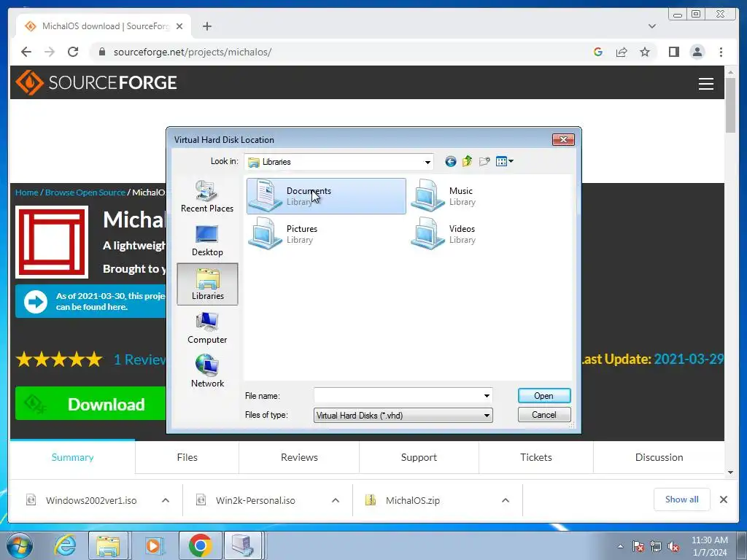Expand options for MichalOS.zip download
The width and height of the screenshot is (747, 560).
point(506,500)
